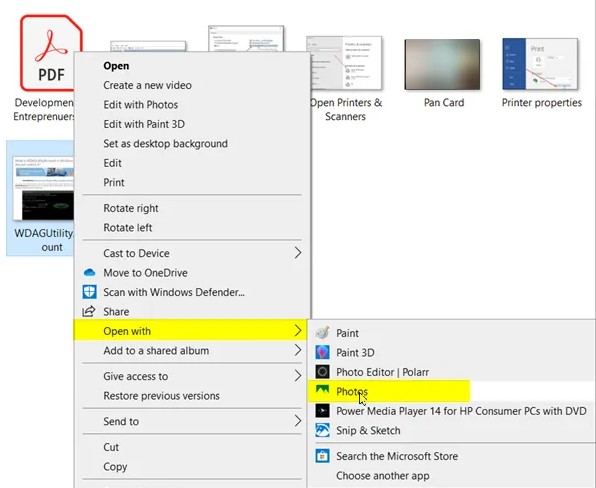596x488 pixels.
Task: Expand the Cast to Device submenu arrow
Action: pos(298,253)
